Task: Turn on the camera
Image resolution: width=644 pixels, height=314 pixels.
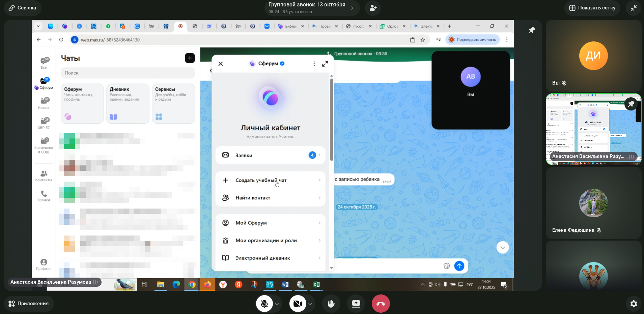Action: (297, 304)
